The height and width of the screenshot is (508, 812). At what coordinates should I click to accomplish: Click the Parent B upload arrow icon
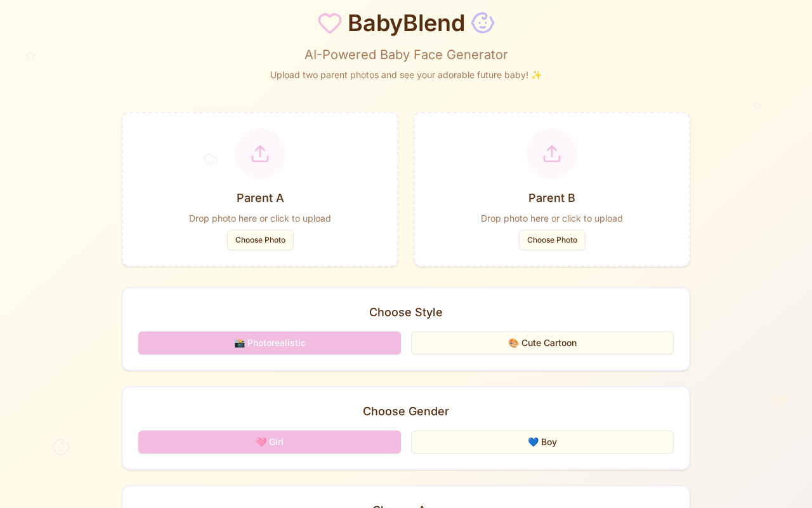pos(552,154)
